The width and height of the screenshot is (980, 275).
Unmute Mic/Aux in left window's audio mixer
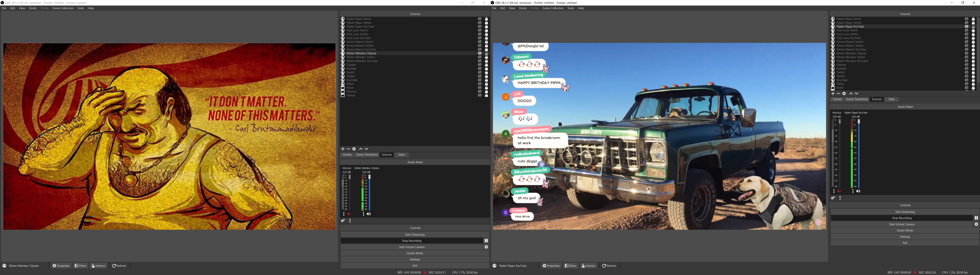pyautogui.click(x=349, y=214)
